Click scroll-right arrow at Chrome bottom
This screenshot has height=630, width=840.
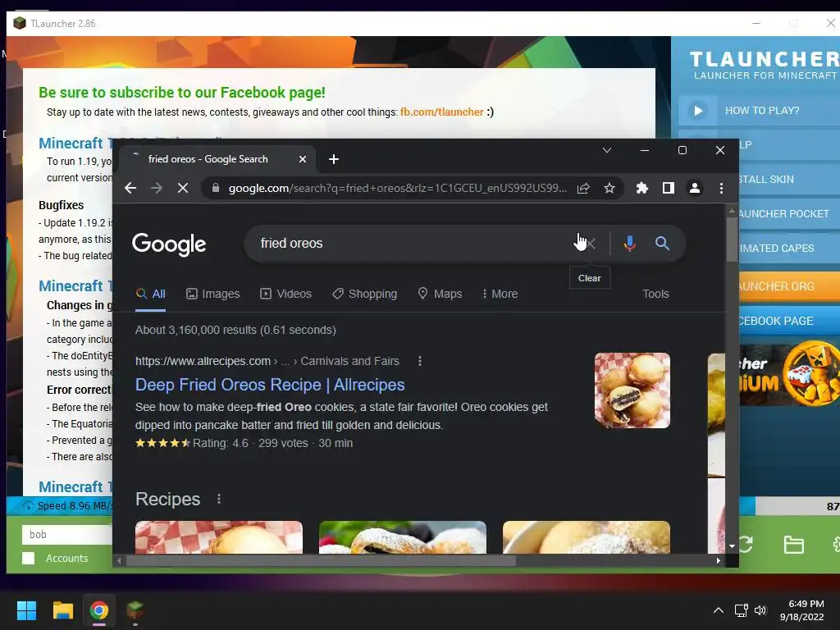coord(719,561)
